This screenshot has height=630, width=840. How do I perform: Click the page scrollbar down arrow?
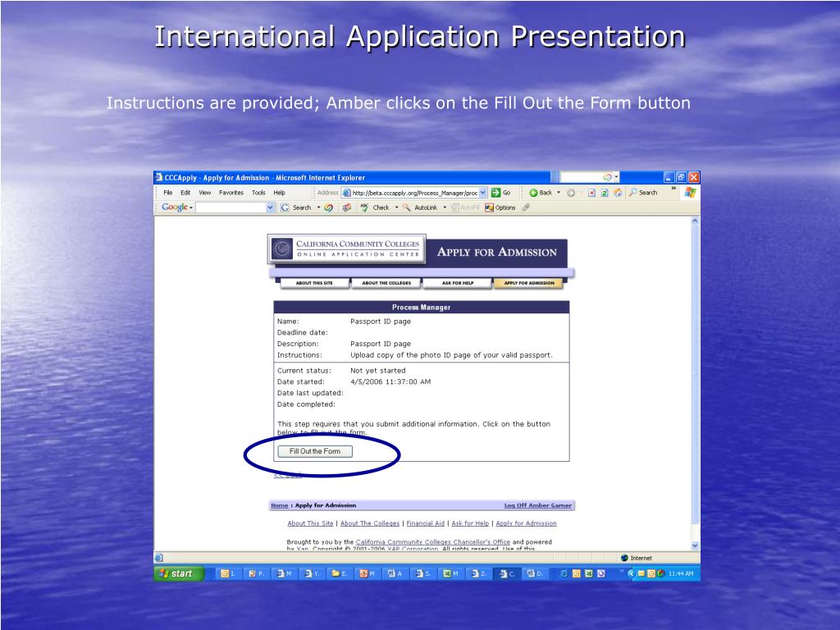[x=695, y=546]
